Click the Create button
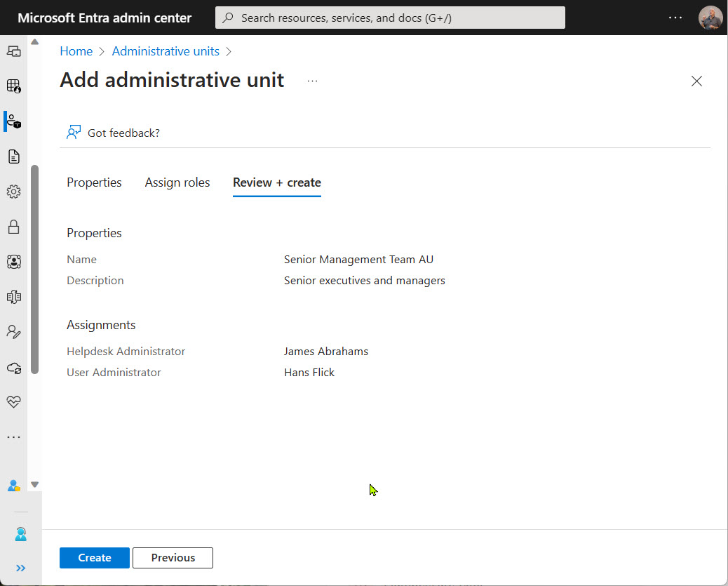This screenshot has width=728, height=586. [95, 558]
